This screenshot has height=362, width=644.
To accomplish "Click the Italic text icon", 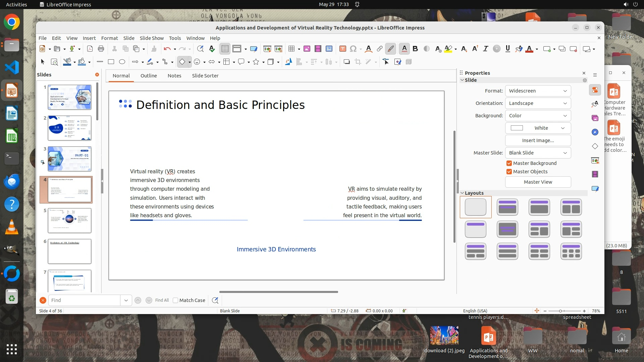I will coord(485,49).
